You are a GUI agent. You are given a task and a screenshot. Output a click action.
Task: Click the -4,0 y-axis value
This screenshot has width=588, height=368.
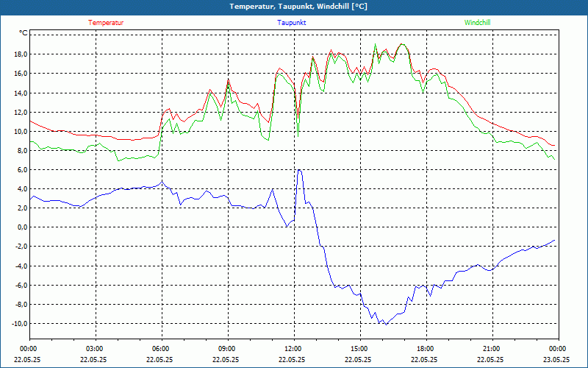click(21, 266)
